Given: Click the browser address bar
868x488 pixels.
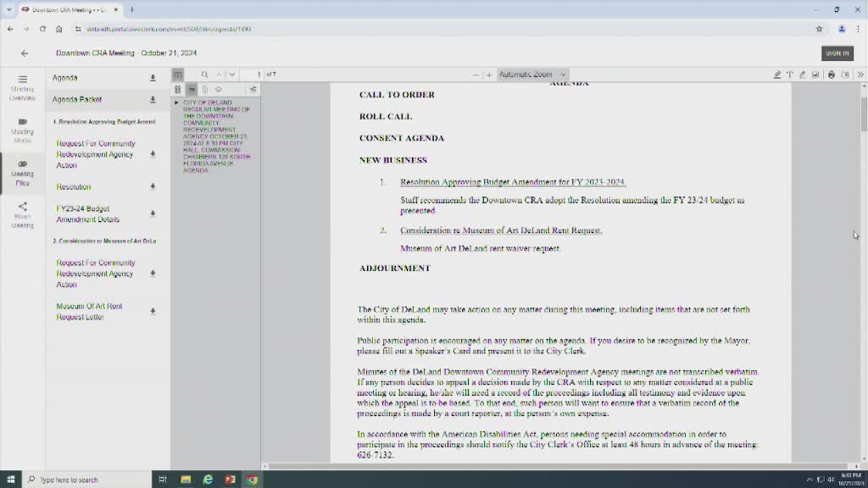Looking at the screenshot, I should [442, 29].
